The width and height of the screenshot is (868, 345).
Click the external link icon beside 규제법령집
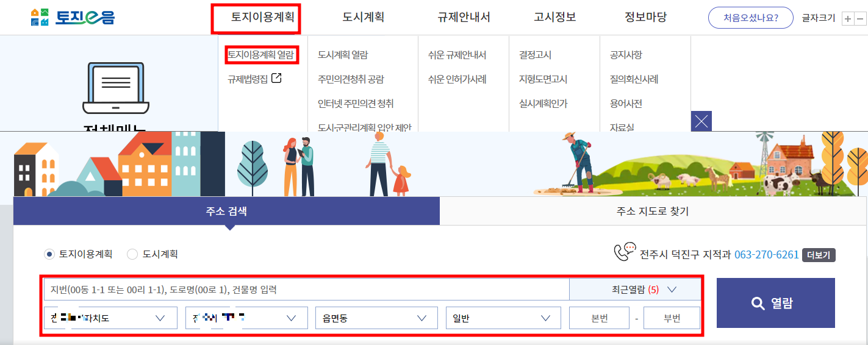coord(276,78)
